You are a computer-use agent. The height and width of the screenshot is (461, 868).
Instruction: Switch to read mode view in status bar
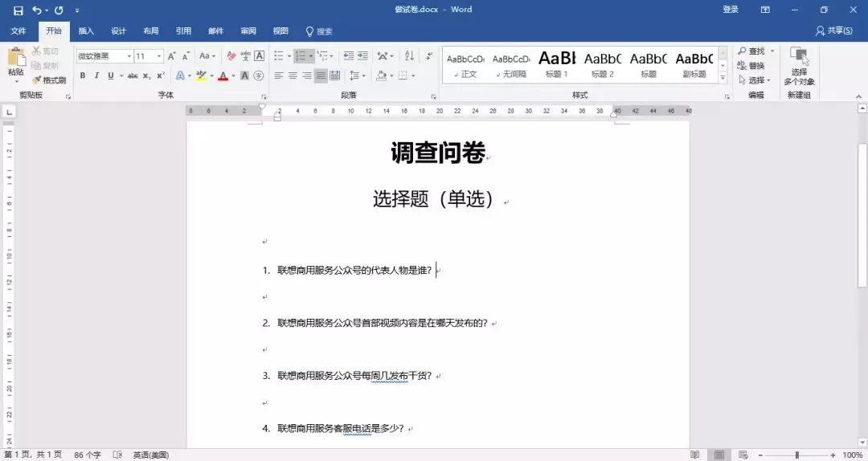click(x=694, y=455)
